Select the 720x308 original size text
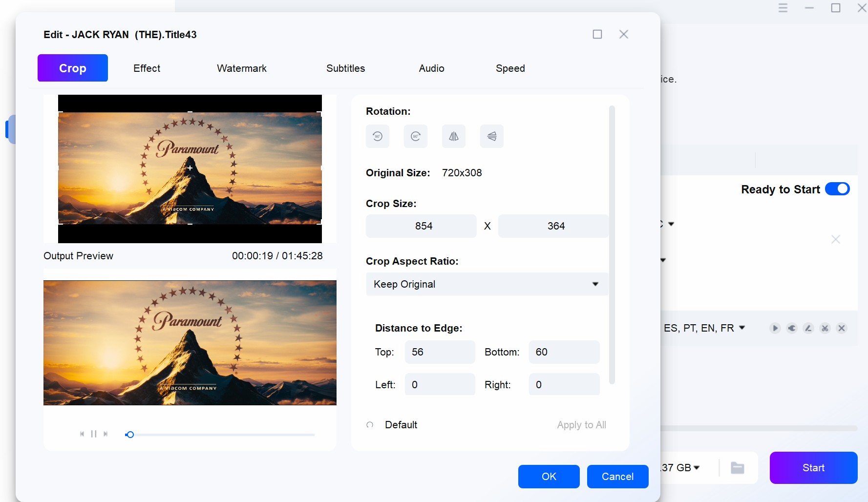Screen dimensions: 868x502 coord(462,173)
